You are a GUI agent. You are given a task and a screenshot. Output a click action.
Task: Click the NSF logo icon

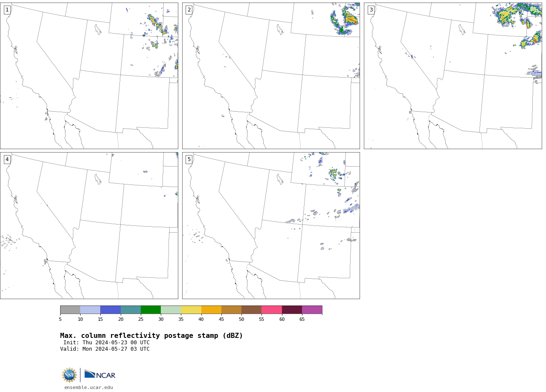[70, 375]
